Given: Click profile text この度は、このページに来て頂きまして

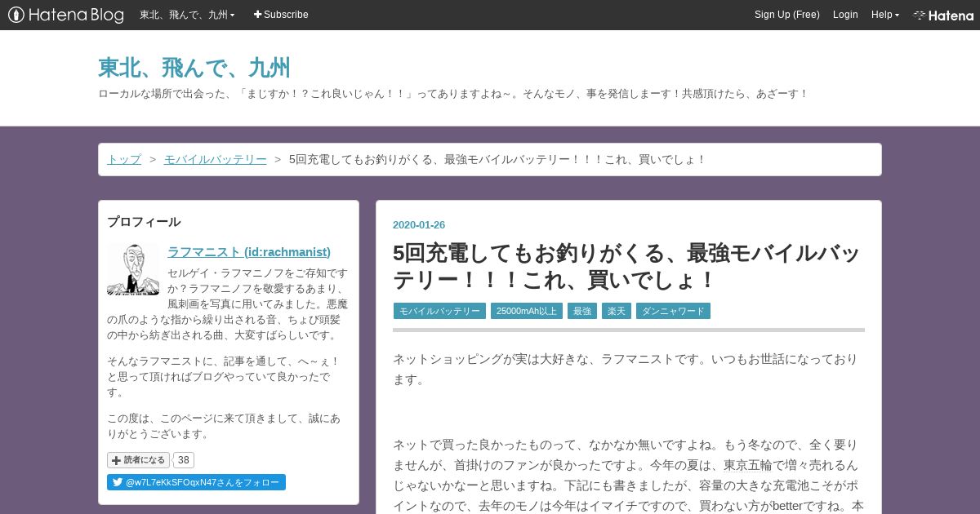Looking at the screenshot, I should [224, 426].
